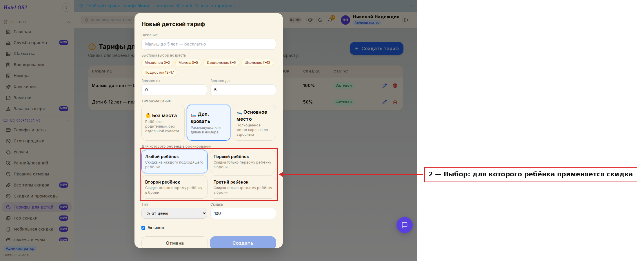Pick the Школьник 7–12 age preset
644x261 pixels.
coord(257,63)
